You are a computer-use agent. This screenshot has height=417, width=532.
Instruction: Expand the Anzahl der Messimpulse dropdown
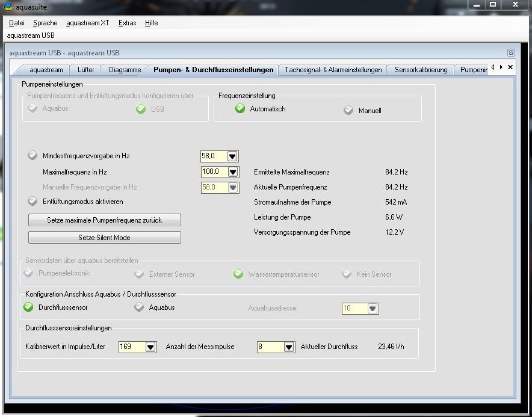[289, 347]
